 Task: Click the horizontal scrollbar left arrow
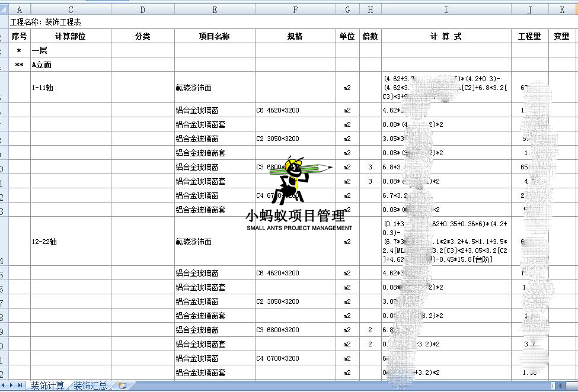pos(553,385)
